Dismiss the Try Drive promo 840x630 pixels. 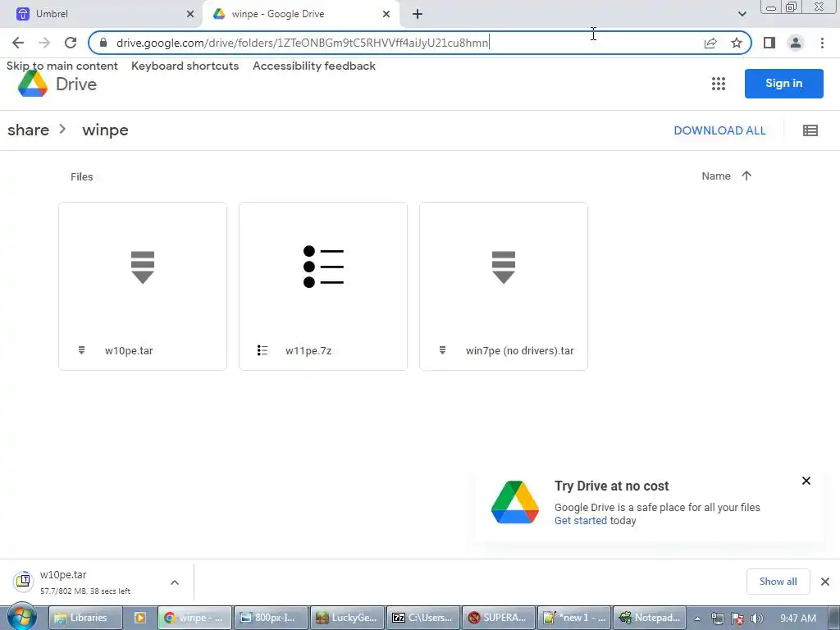click(806, 481)
